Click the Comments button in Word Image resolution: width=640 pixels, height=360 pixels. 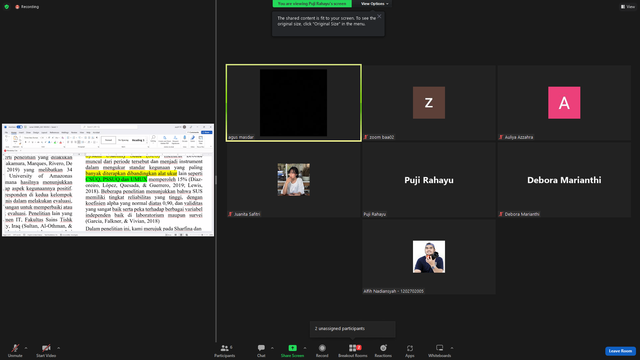pos(193,132)
